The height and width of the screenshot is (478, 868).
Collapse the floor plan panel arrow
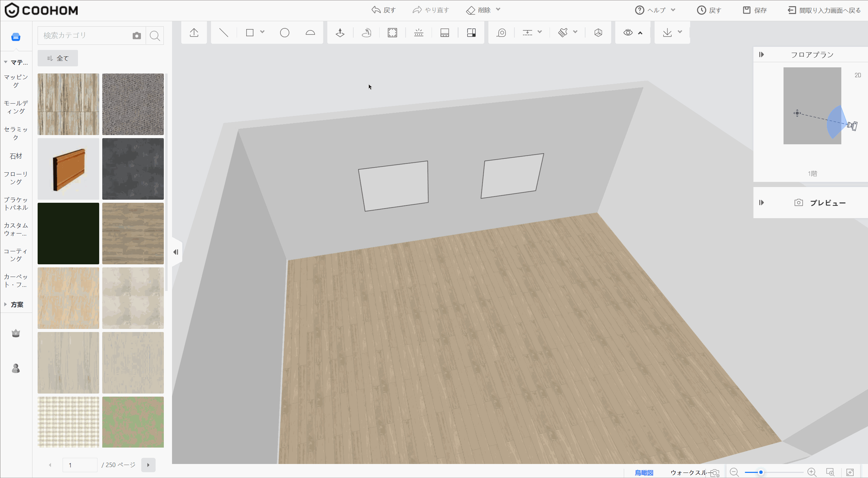[x=762, y=55]
